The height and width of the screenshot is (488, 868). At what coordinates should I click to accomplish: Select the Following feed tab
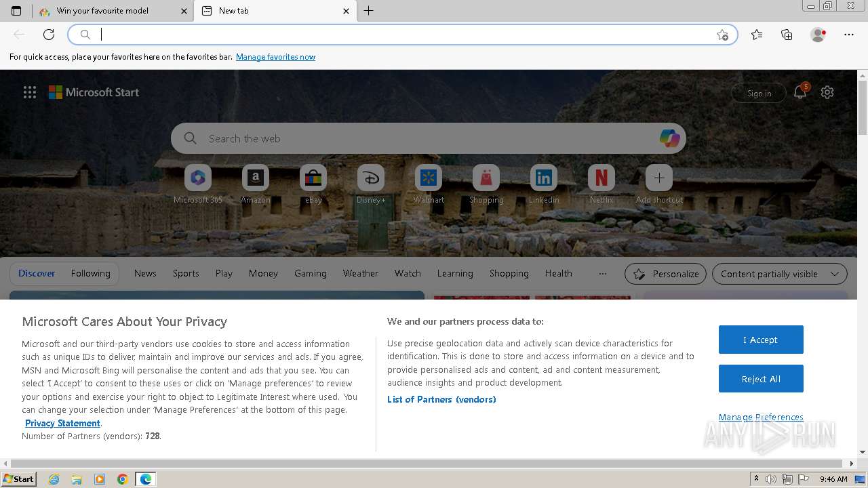pyautogui.click(x=90, y=273)
